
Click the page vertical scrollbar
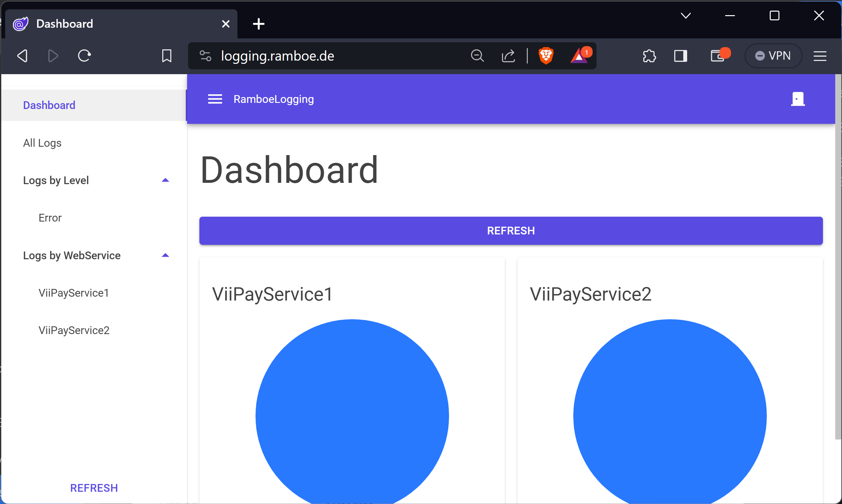[838, 257]
